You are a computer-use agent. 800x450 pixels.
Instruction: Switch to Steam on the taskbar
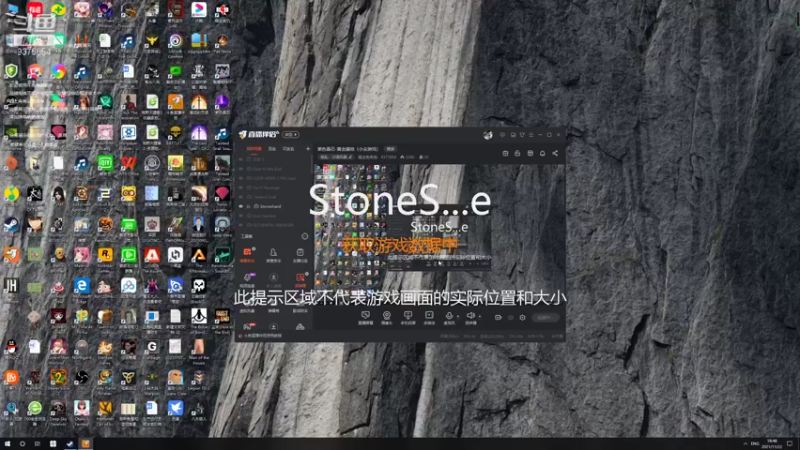coord(69,444)
